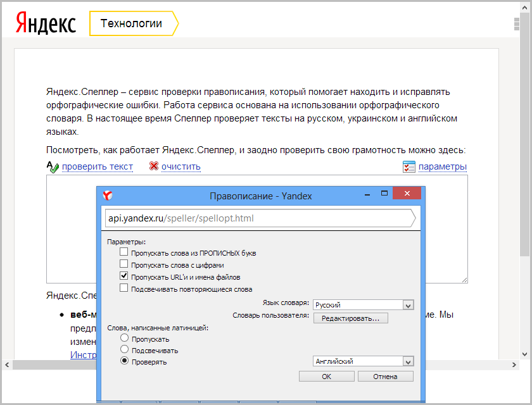Screen dimensions: 532x405
Task: Confirm settings with OK button
Action: (x=326, y=377)
